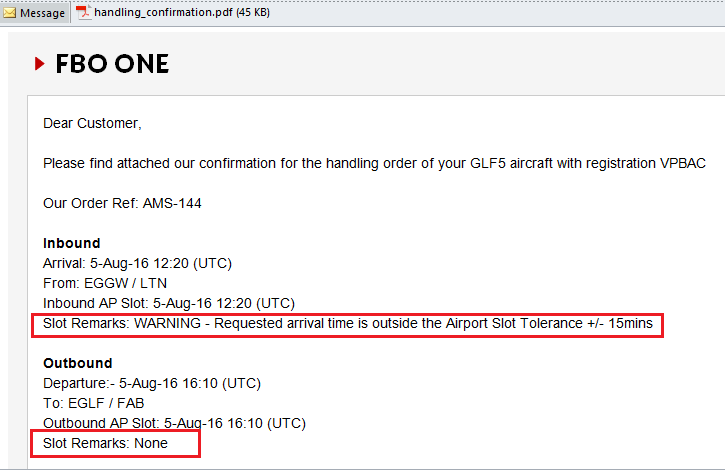This screenshot has height=470, width=725.
Task: Click Our Order Ref AMS-144 line
Action: [122, 204]
